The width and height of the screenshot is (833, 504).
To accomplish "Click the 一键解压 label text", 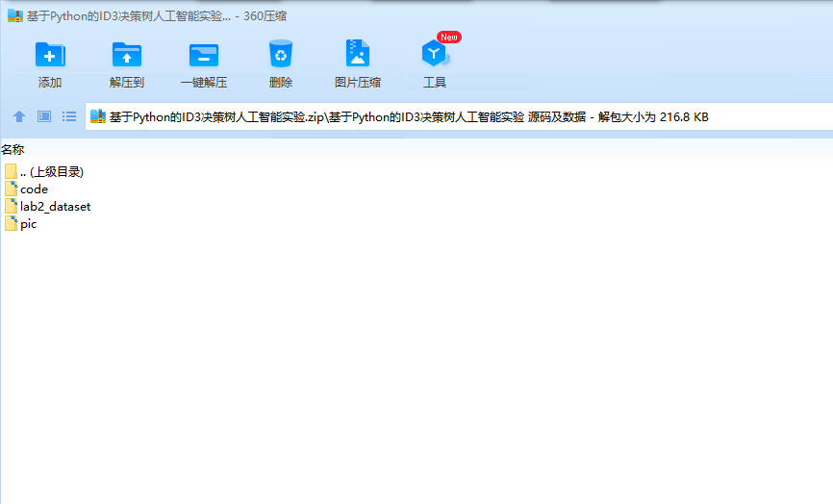I will tap(204, 83).
